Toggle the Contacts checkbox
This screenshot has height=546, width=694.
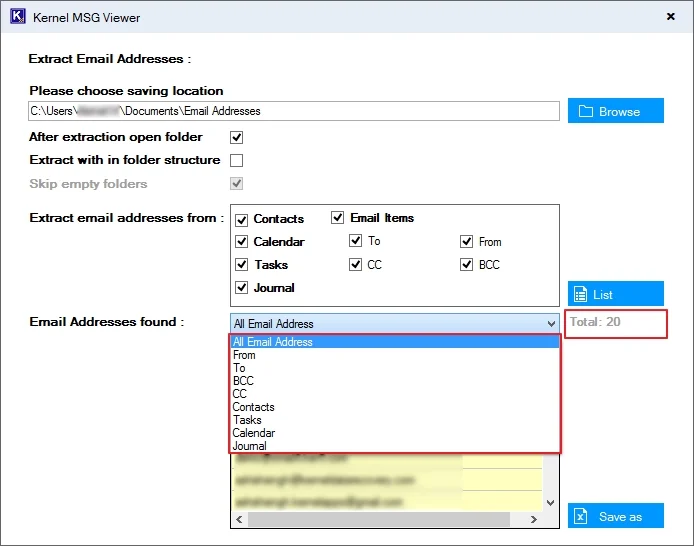(x=241, y=219)
